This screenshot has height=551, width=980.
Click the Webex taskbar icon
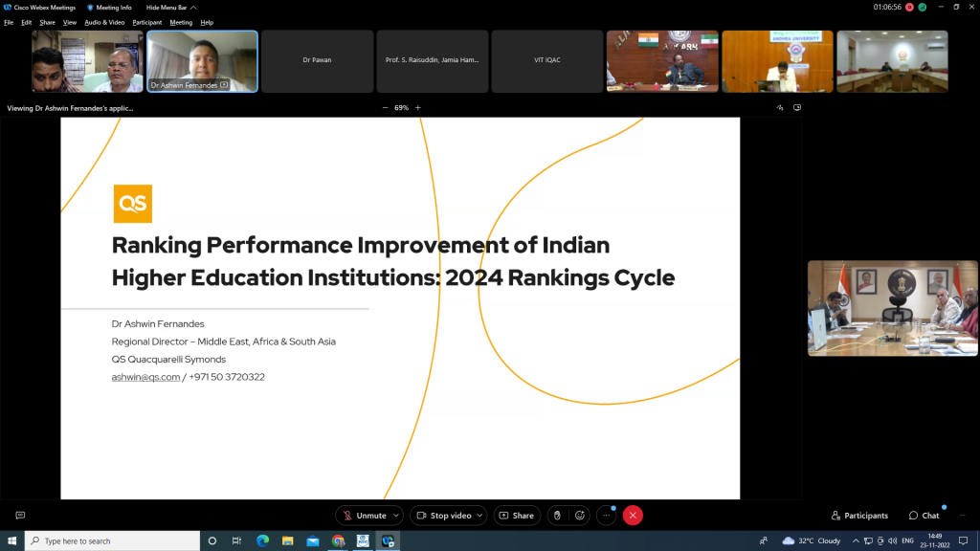(x=389, y=541)
